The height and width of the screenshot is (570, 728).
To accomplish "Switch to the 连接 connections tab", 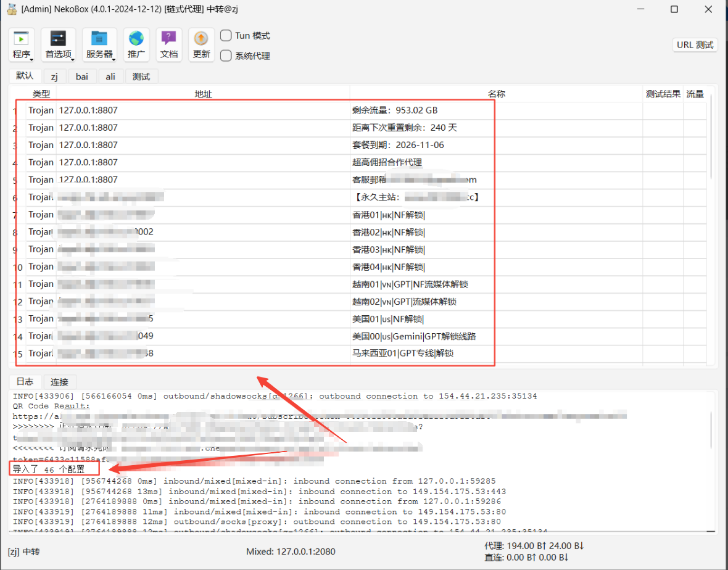I will point(60,382).
